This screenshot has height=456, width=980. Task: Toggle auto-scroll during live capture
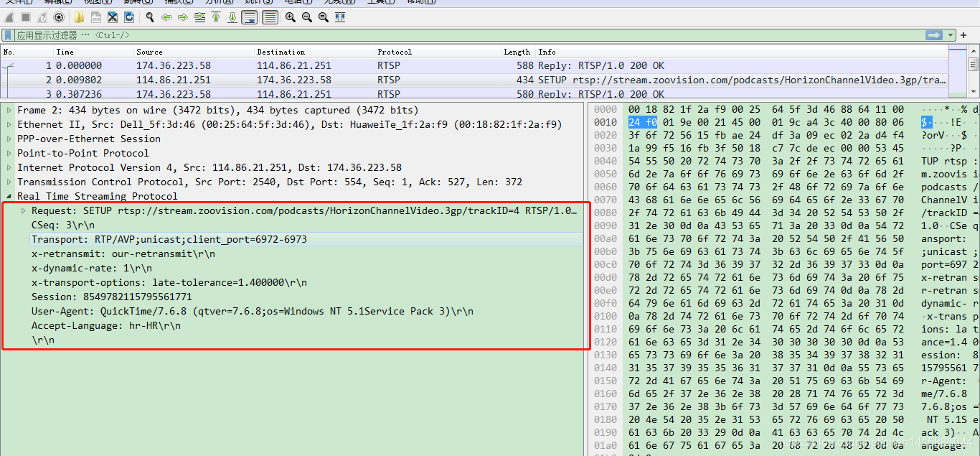click(250, 17)
